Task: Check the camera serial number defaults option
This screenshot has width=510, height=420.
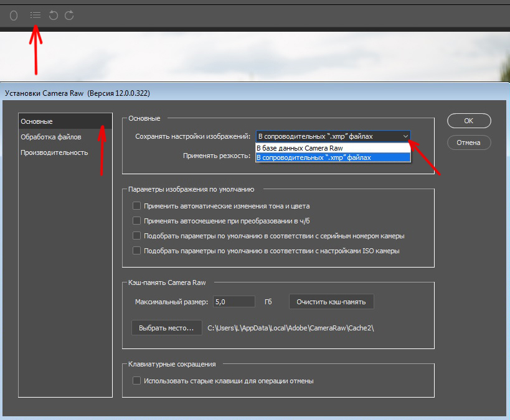Action: coord(137,236)
